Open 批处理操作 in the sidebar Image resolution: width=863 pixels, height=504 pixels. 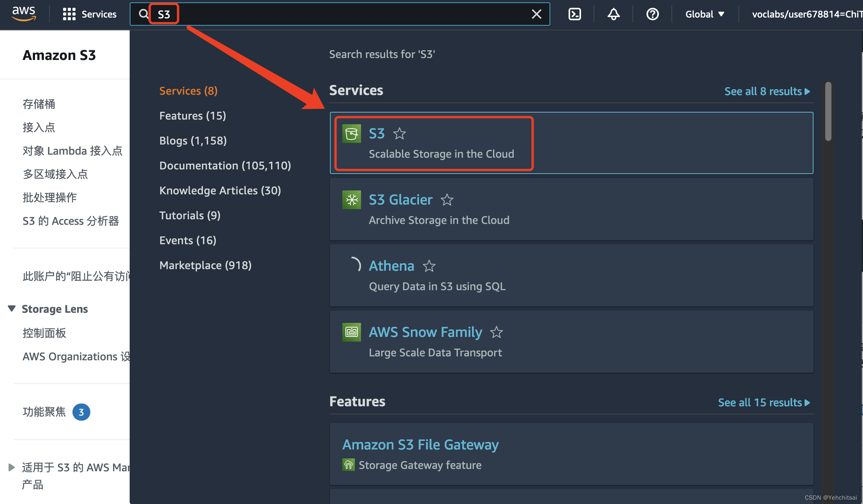[50, 197]
